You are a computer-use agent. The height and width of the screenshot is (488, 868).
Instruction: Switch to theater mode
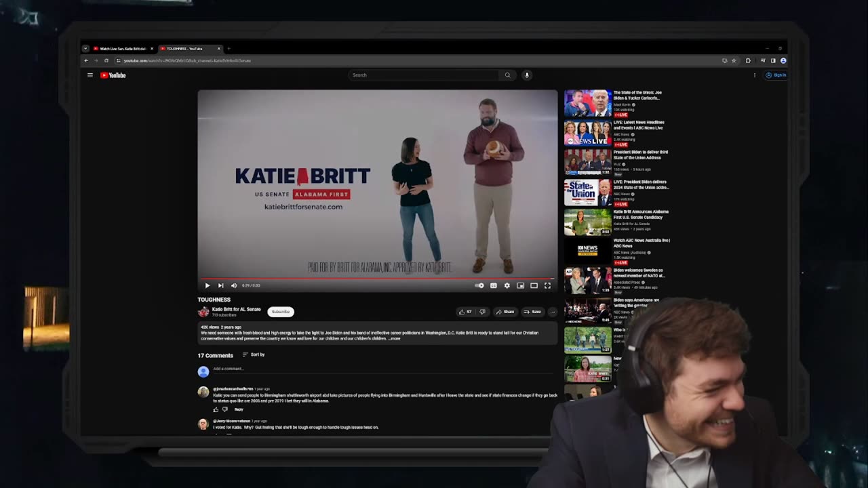pos(534,285)
